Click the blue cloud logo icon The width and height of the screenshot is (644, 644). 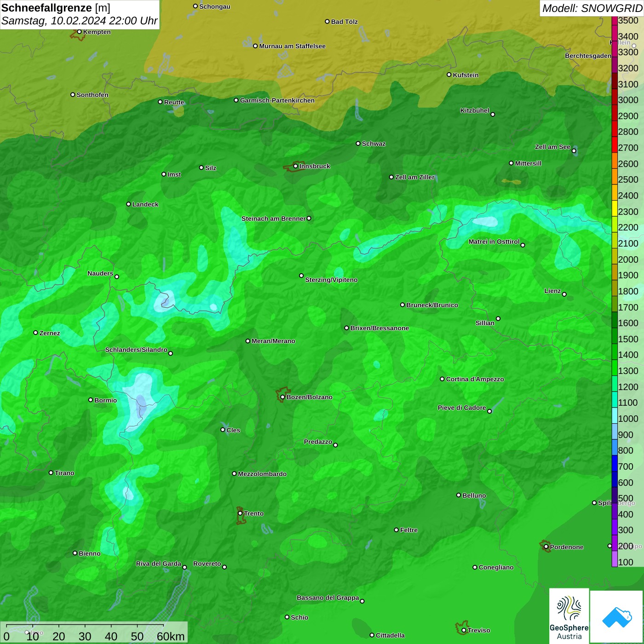[617, 617]
